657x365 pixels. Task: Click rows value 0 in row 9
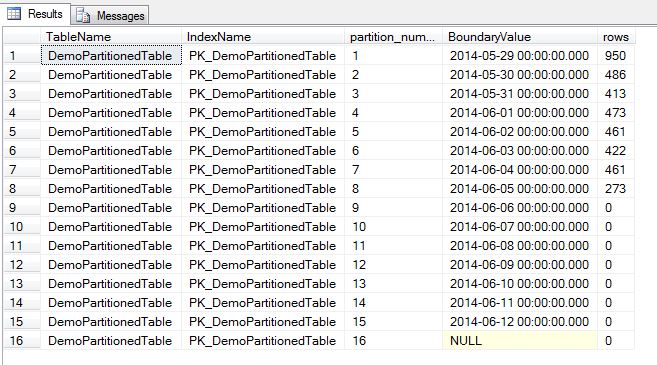pos(616,207)
